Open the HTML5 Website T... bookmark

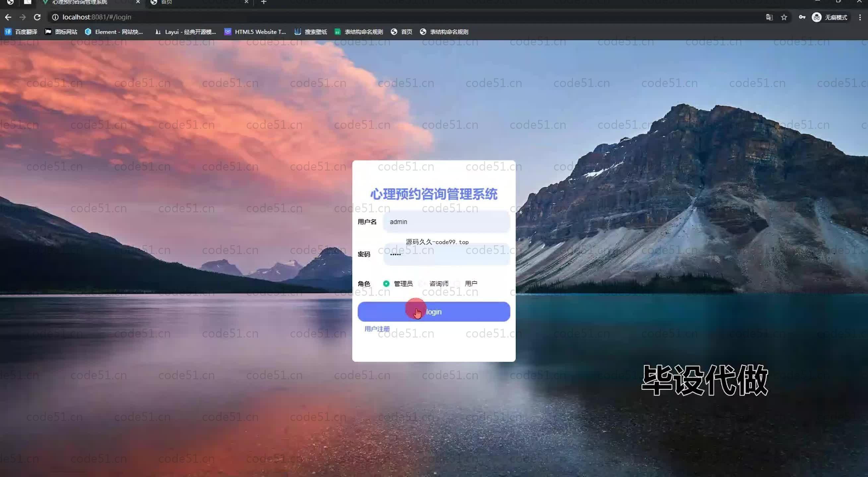coord(255,32)
